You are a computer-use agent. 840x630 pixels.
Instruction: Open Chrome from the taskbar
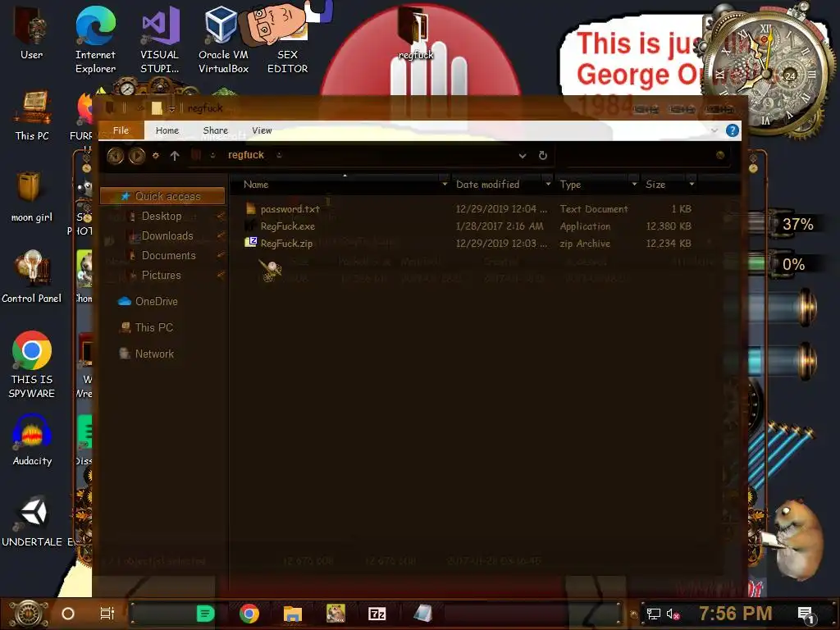point(249,614)
